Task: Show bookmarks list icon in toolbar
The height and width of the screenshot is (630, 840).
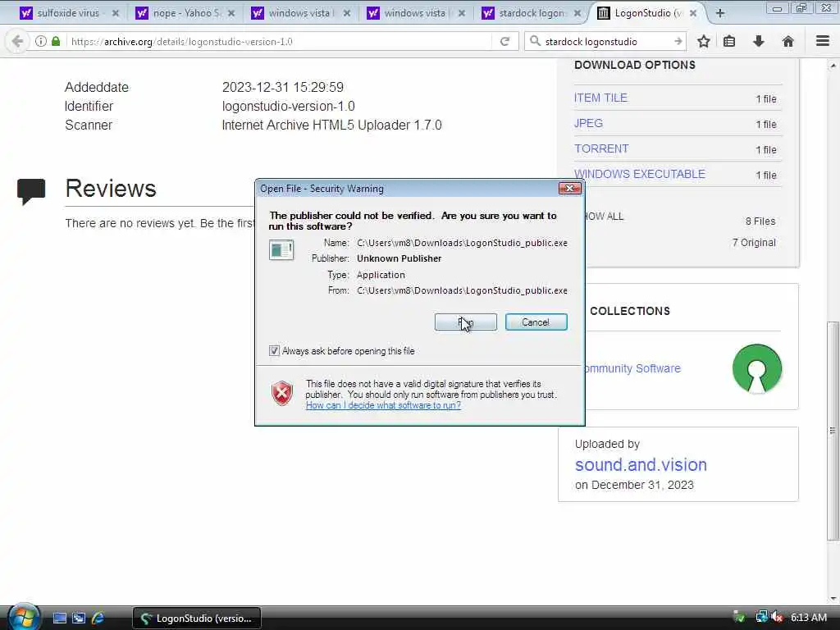Action: 729,41
